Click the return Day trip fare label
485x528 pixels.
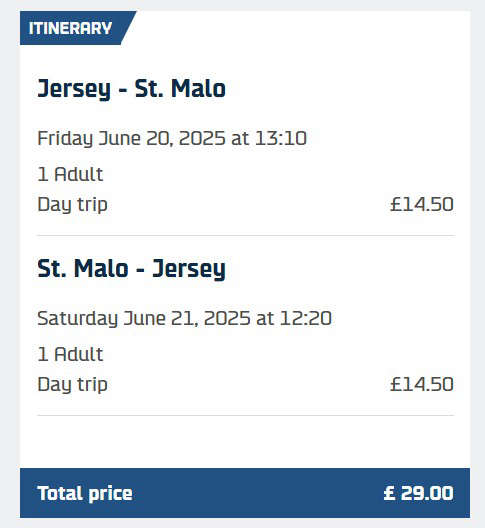point(72,385)
